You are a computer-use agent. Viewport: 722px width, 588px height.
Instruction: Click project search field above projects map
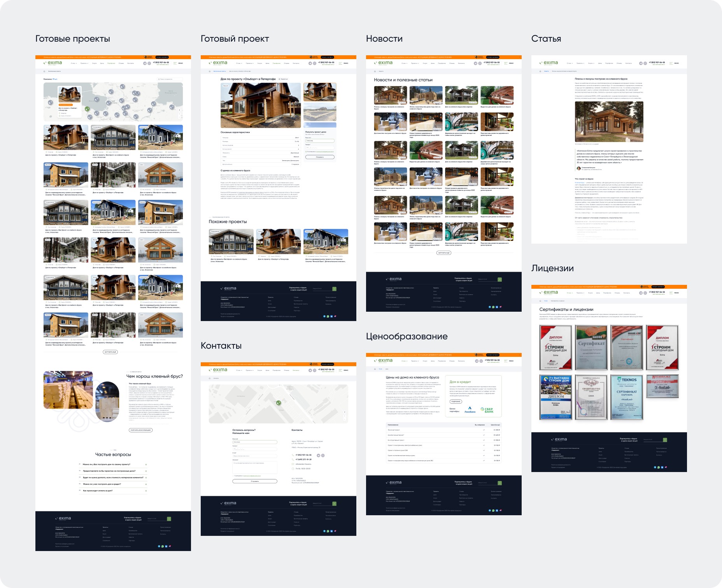170,79
